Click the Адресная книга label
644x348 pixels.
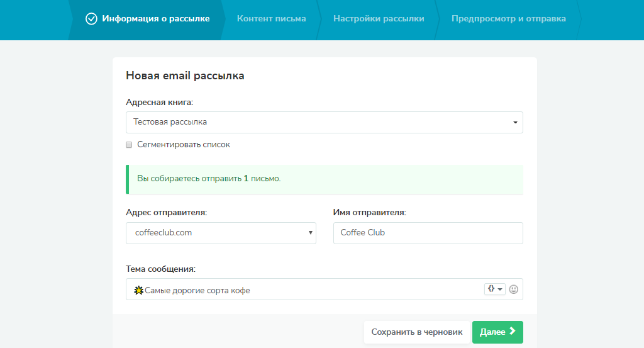[x=159, y=103]
